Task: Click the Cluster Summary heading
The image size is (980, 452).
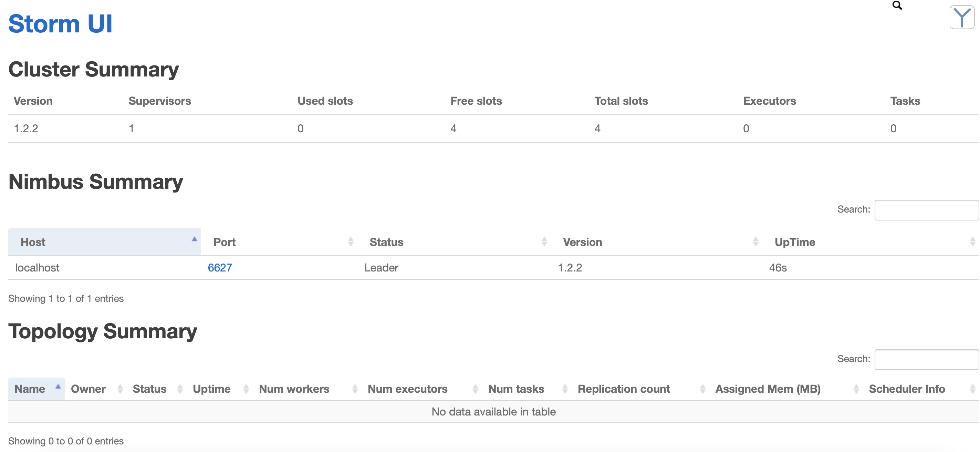Action: (x=94, y=69)
